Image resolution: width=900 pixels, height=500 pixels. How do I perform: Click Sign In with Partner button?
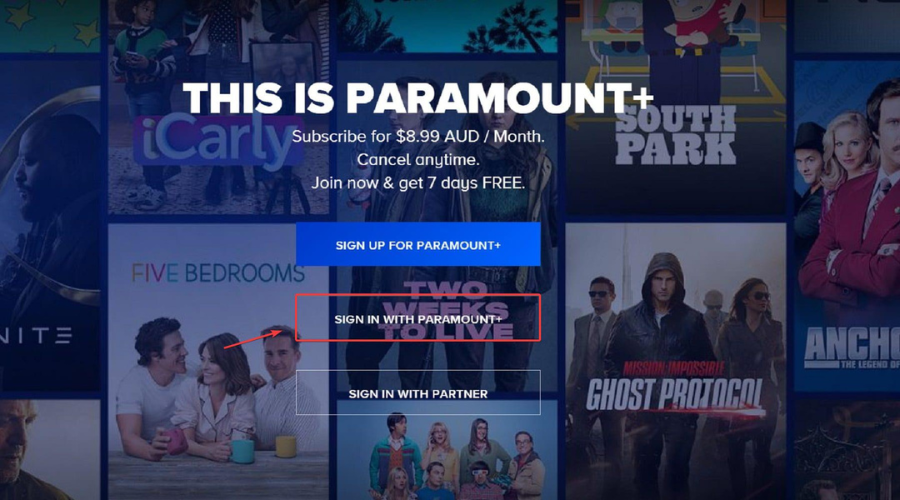point(418,393)
